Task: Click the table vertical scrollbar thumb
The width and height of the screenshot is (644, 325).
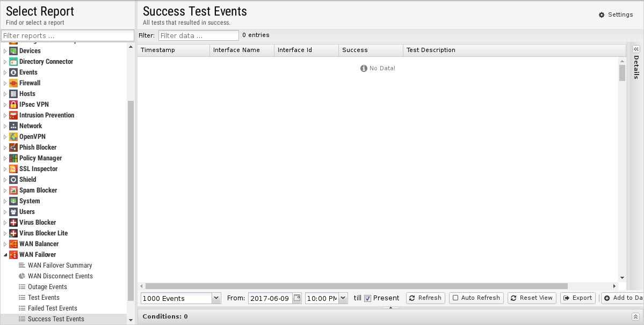Action: (622, 73)
